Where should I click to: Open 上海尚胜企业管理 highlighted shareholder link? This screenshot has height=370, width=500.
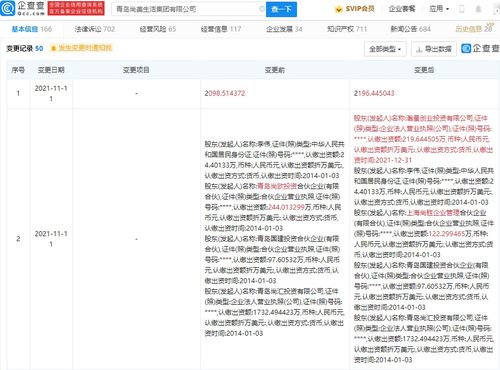pos(433,213)
